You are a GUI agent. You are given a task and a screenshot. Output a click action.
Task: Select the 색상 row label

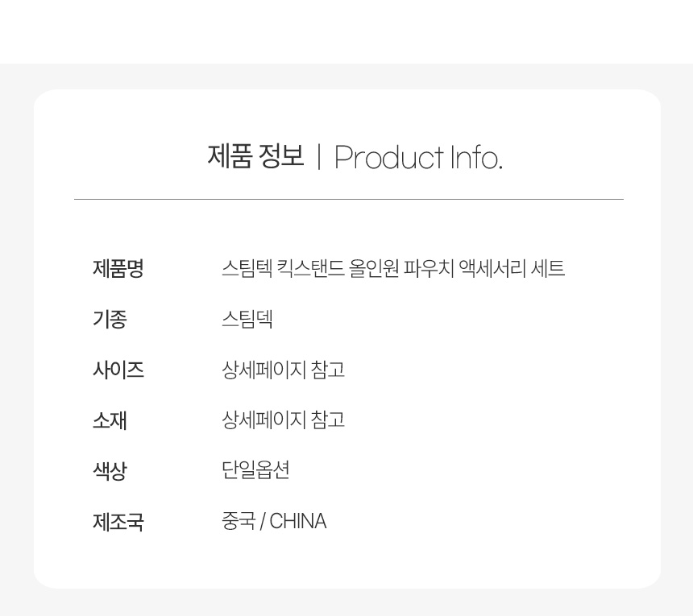[110, 470]
